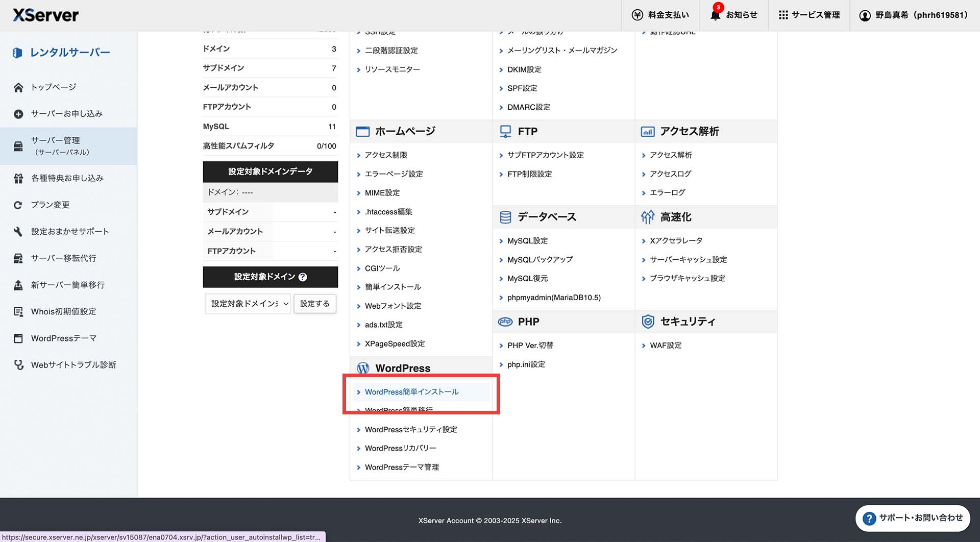Click the Whois初期値設定 sidebar icon
Viewport: 980px width, 542px height.
[18, 312]
